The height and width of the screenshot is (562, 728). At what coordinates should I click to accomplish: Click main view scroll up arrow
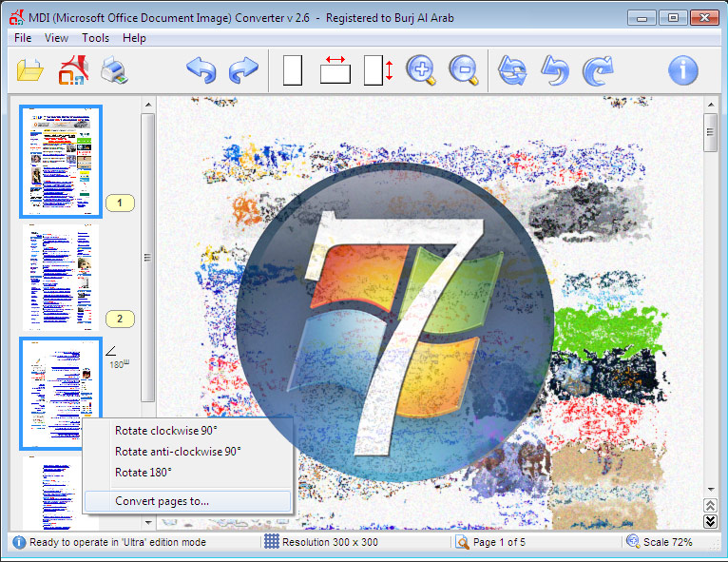[x=711, y=105]
